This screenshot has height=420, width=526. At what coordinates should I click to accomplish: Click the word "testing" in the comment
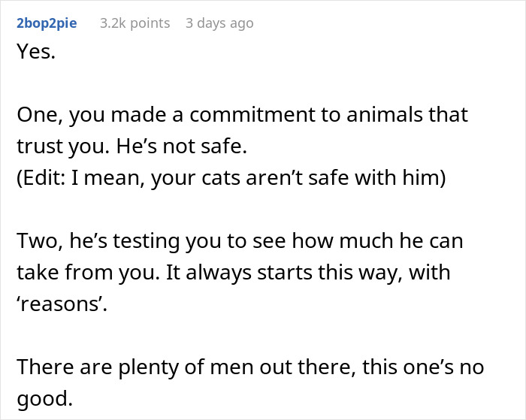point(146,241)
